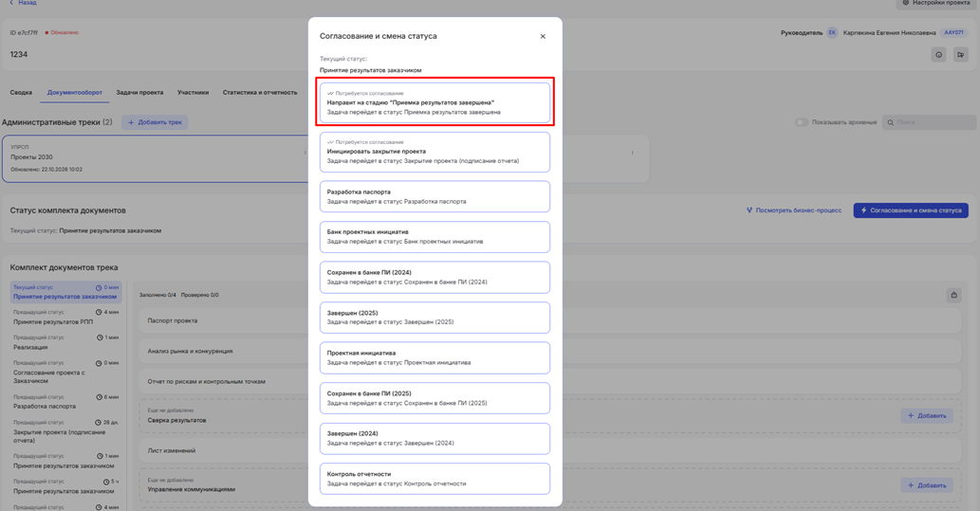980x511 pixels.
Task: Go to the Задачи проекта tab
Action: 139,93
